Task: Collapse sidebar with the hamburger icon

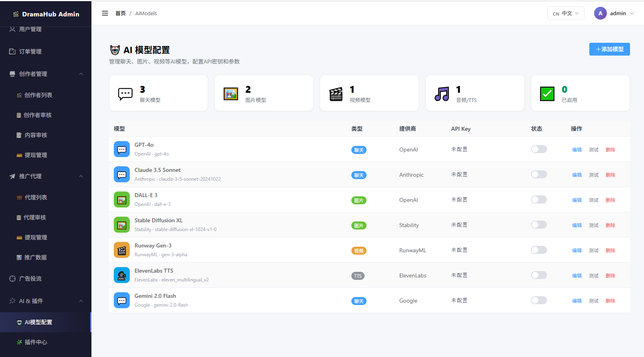Action: (x=105, y=13)
